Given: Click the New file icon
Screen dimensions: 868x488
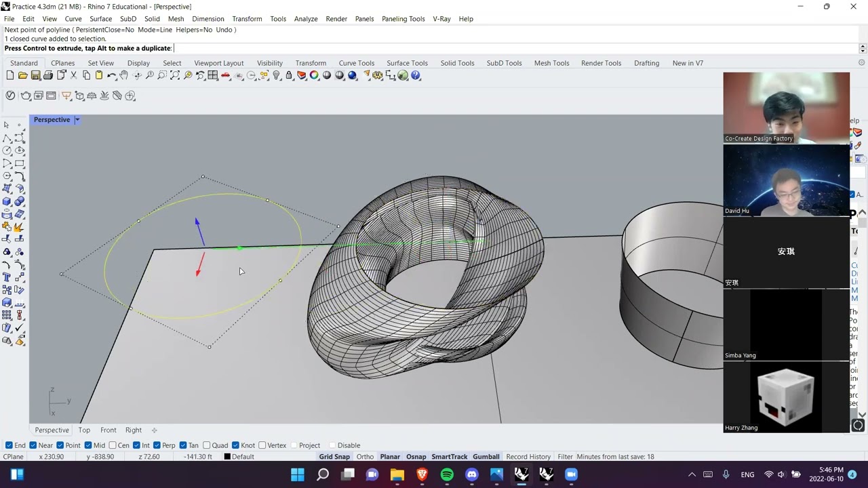Looking at the screenshot, I should point(10,75).
